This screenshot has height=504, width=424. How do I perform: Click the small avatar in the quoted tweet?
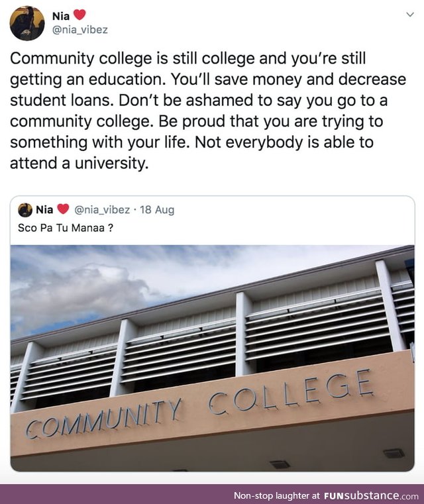point(25,210)
